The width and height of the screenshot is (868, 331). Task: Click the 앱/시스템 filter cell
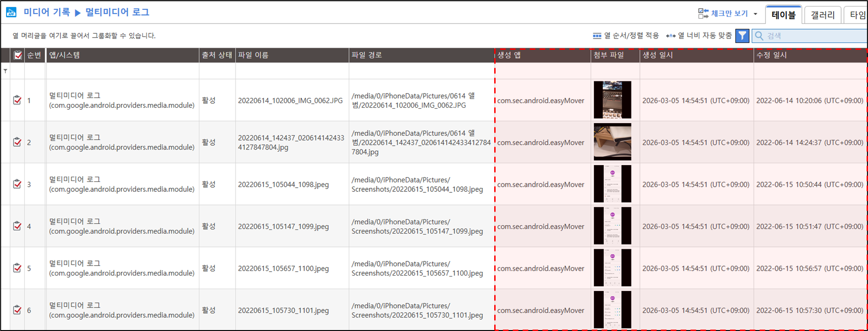click(x=122, y=71)
